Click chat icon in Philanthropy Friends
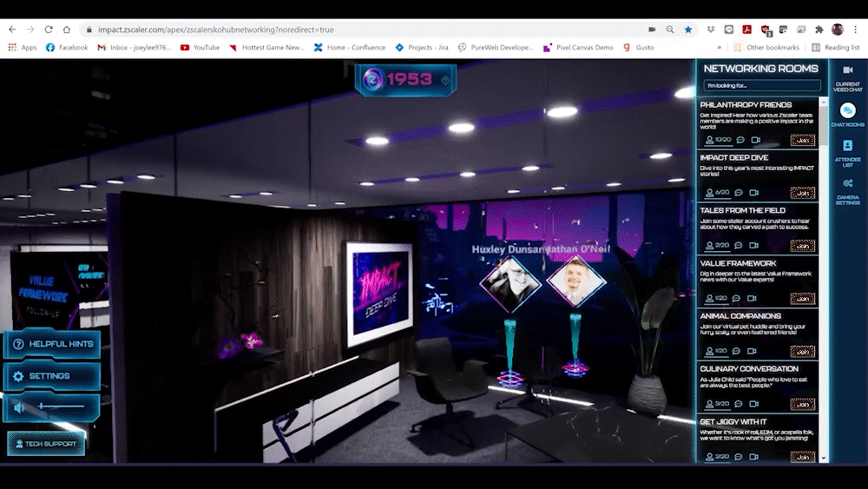This screenshot has height=489, width=868. tap(740, 140)
